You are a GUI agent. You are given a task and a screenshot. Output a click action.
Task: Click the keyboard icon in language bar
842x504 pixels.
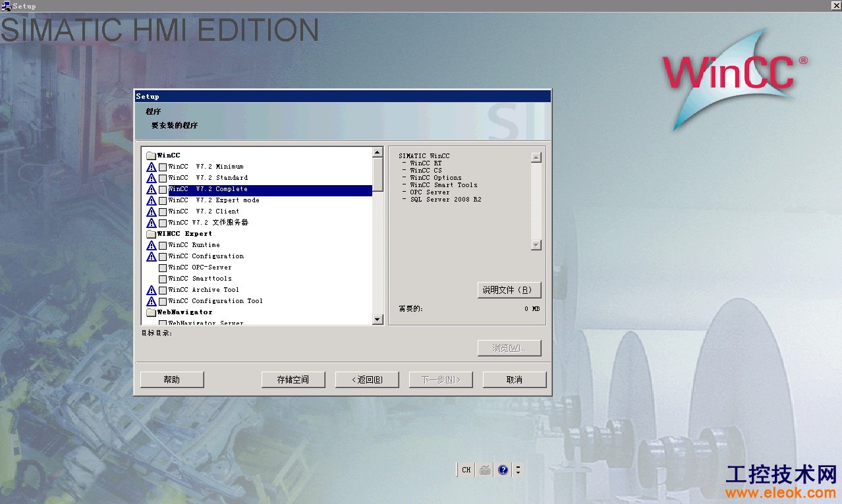[x=485, y=470]
